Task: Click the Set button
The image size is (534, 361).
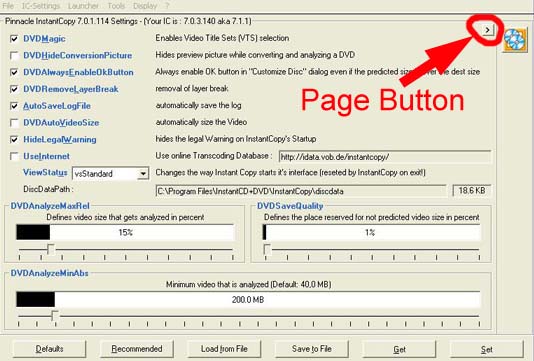Action: point(487,349)
